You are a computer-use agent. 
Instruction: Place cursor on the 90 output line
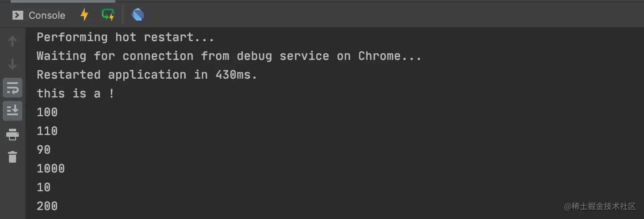(44, 150)
